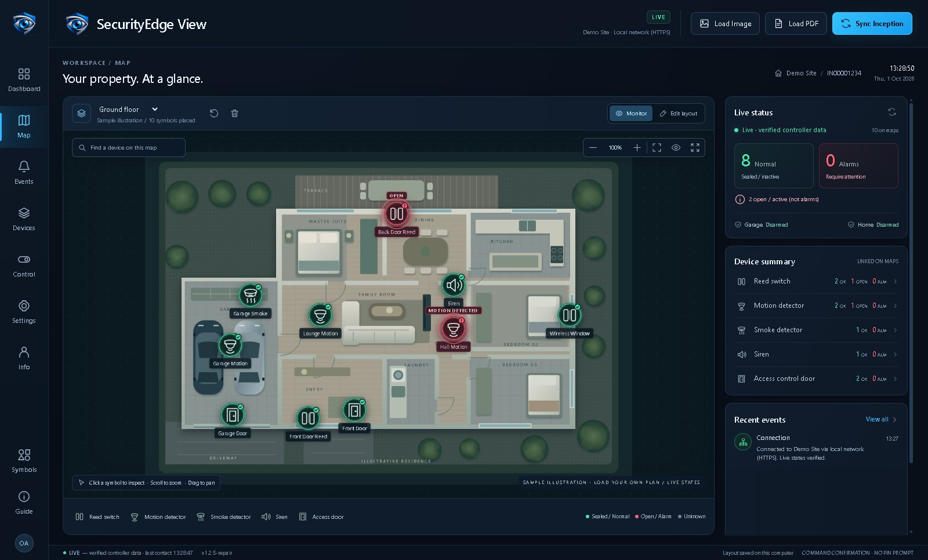Screen dimensions: 928x560
Task: Click the Load Image button
Action: tap(725, 24)
